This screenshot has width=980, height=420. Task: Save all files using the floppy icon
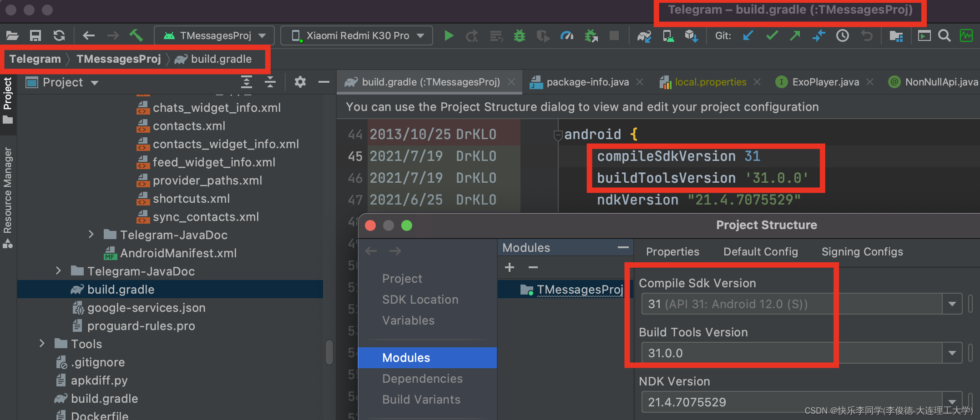tap(35, 35)
